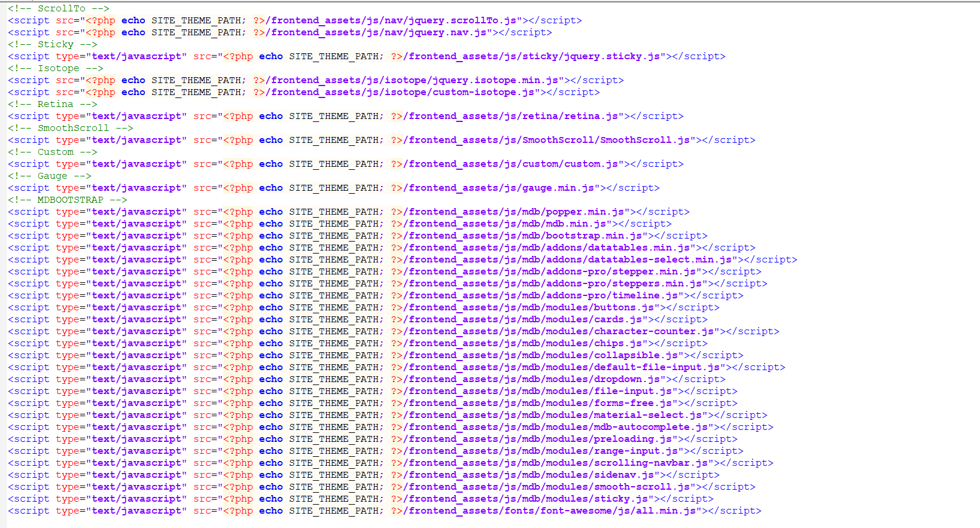Click the gauge.min.js script line
The height and width of the screenshot is (528, 980).
click(334, 188)
